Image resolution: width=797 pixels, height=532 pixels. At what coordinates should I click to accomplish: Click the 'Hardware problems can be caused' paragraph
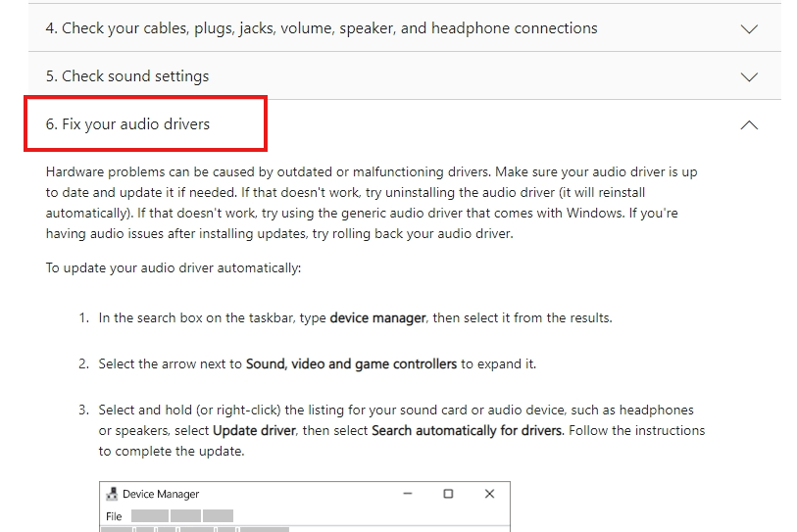(372, 203)
